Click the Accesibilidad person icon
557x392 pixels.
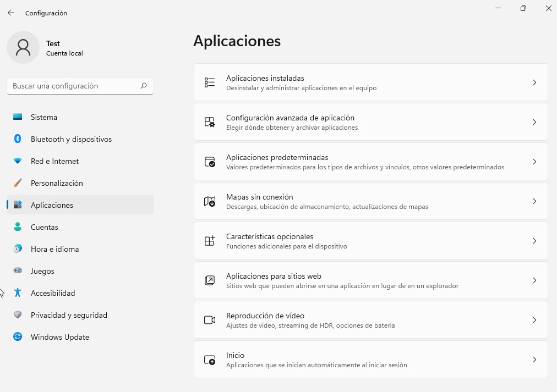pyautogui.click(x=18, y=293)
